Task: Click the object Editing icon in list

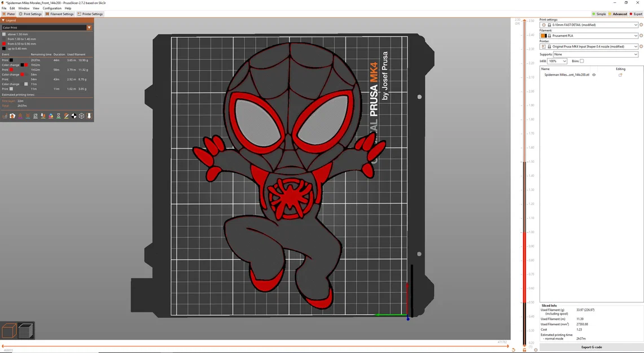Action: [620, 75]
